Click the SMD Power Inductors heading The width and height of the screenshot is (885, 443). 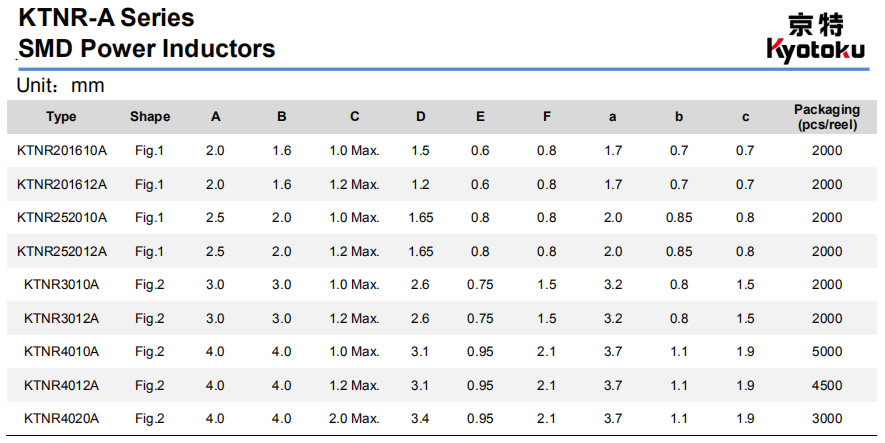coord(147,48)
